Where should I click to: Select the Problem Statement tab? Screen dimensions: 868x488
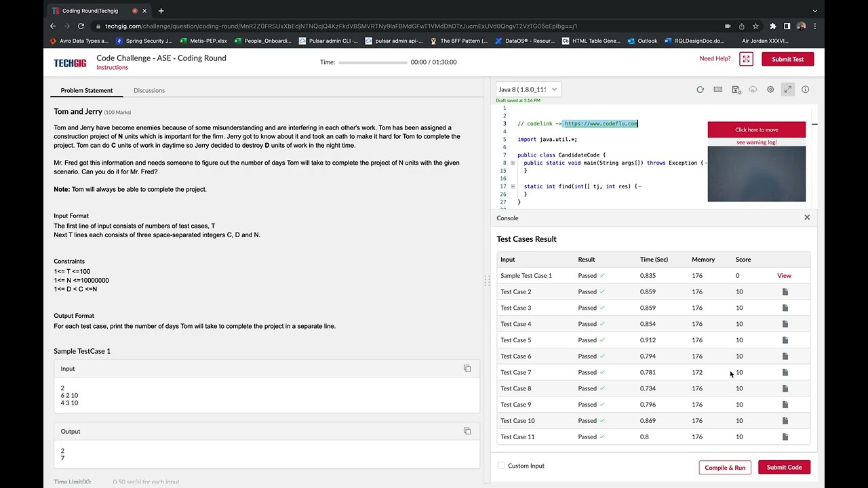87,90
